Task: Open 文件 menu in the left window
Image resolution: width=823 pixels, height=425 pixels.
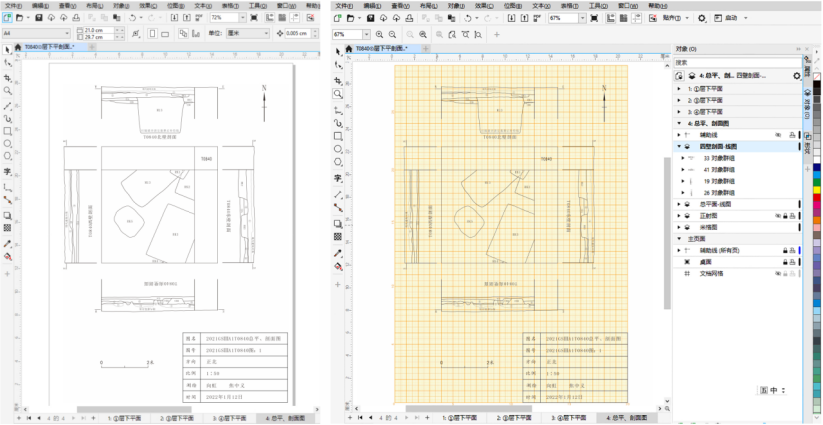Action: pyautogui.click(x=15, y=5)
